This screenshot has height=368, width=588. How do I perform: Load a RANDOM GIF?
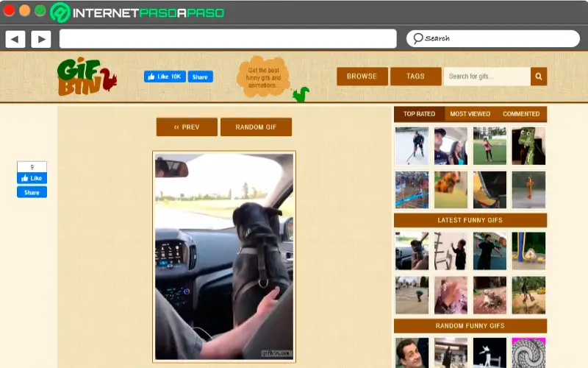(256, 127)
